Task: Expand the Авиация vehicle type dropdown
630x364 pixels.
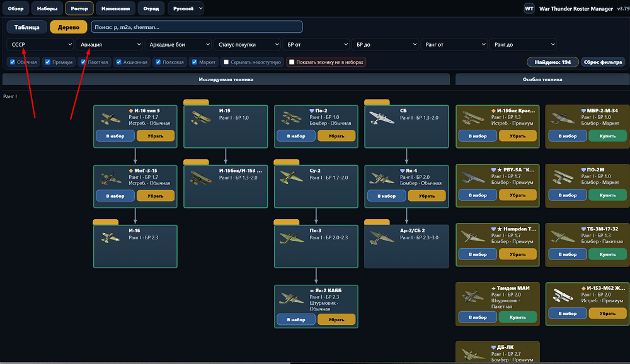Action: [109, 45]
